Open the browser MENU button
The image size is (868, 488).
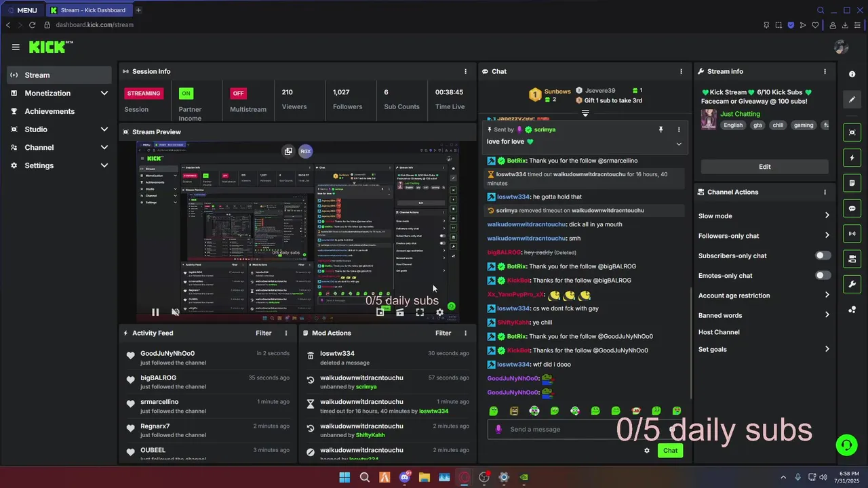click(22, 10)
